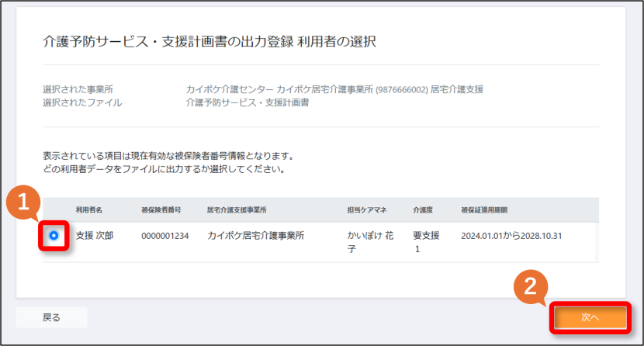Click the 利用者名 column header
The width and height of the screenshot is (644, 346).
click(88, 209)
